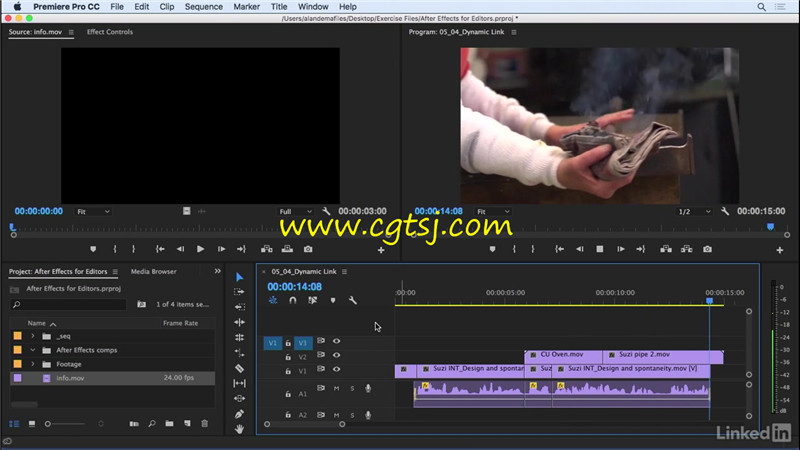Click Extract button in Program monitor
The height and width of the screenshot is (450, 800).
pyautogui.click(x=687, y=249)
